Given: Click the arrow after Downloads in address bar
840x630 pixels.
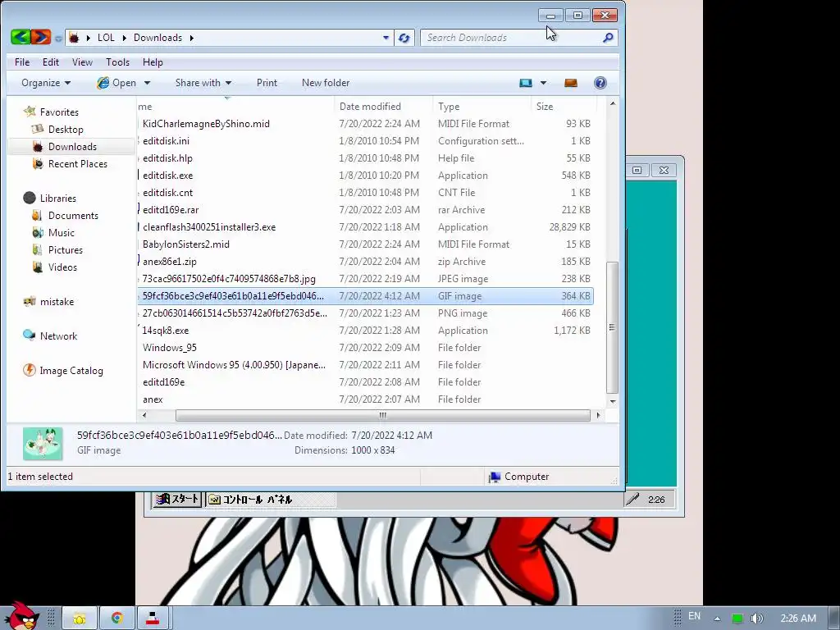Looking at the screenshot, I should click(x=191, y=38).
